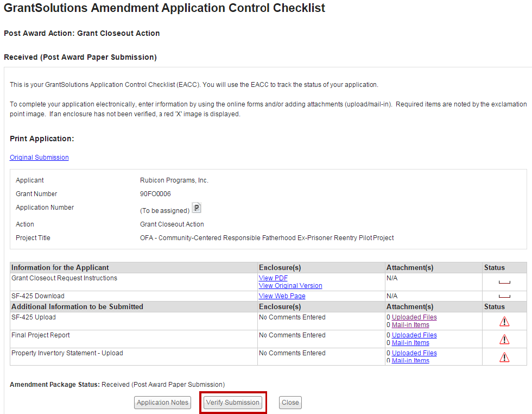Open Uploaded Files for Final Project Report
The image size is (532, 414).
coord(414,335)
